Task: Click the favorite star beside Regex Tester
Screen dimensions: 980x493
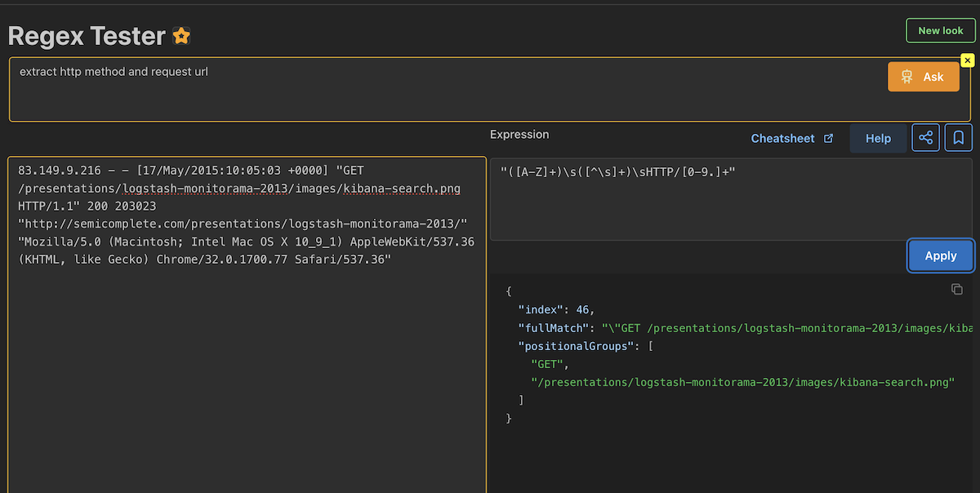Action: point(181,36)
